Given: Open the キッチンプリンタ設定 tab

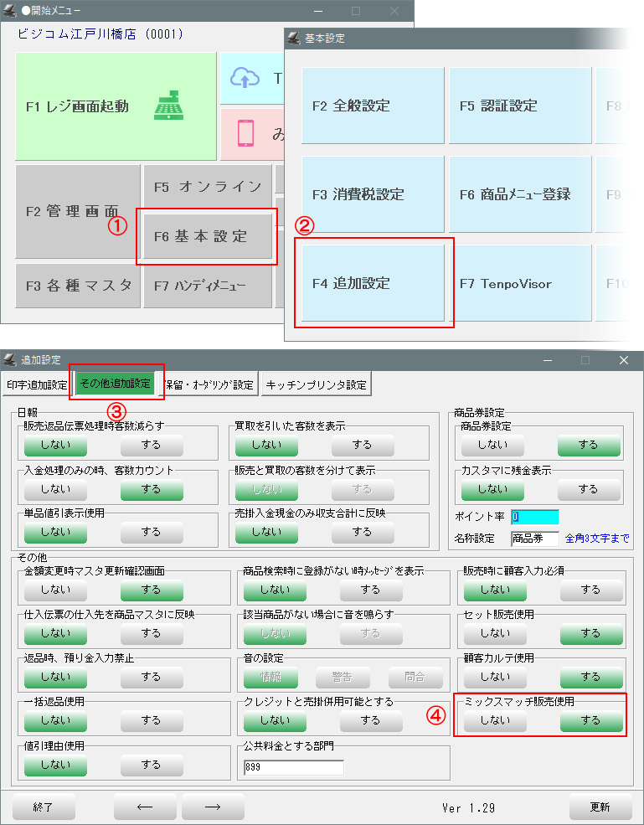Looking at the screenshot, I should (316, 384).
